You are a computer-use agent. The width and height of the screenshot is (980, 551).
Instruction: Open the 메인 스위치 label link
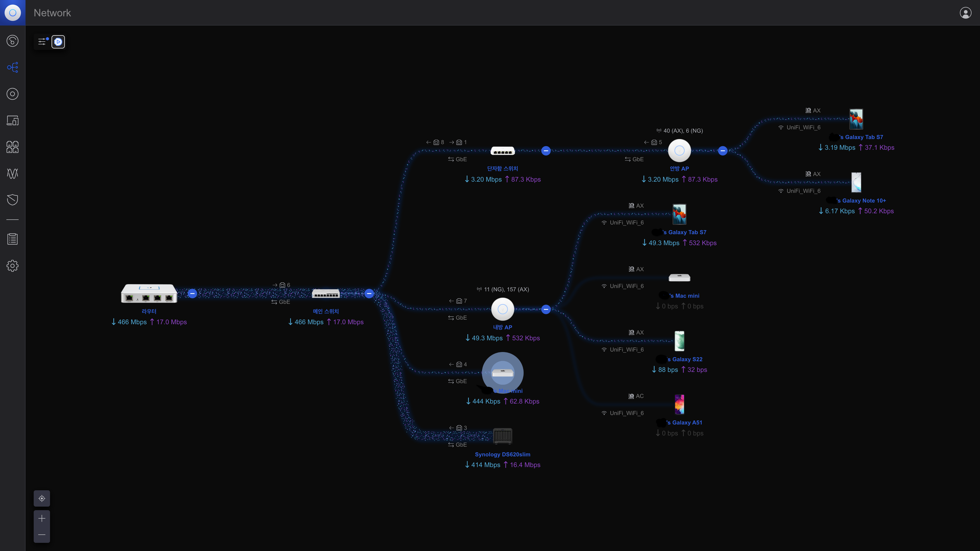[326, 311]
